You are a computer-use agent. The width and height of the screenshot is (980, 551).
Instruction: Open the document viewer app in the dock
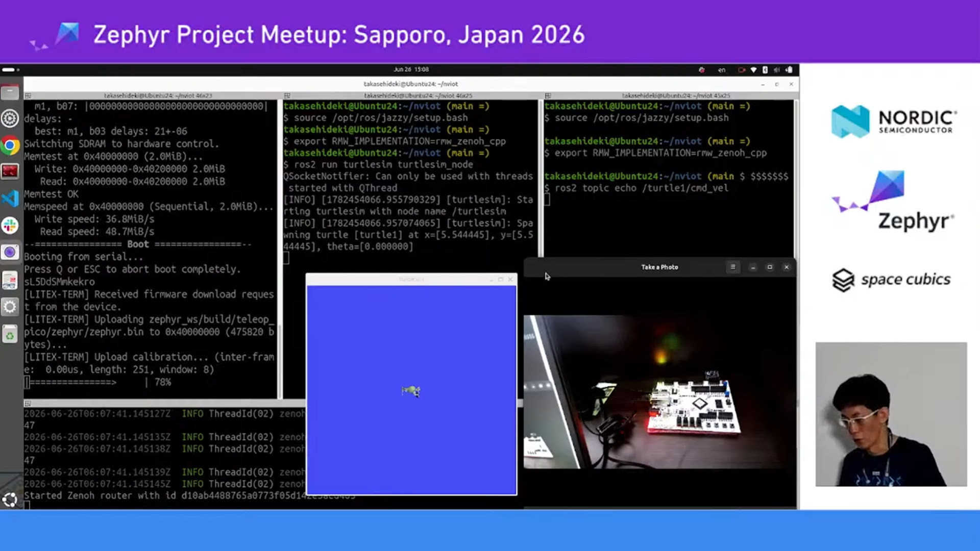[x=10, y=280]
